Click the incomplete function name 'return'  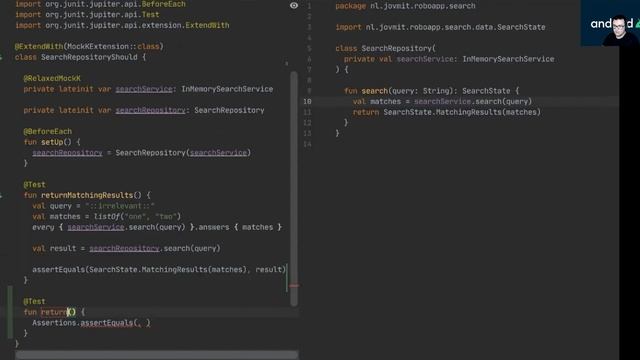point(54,312)
